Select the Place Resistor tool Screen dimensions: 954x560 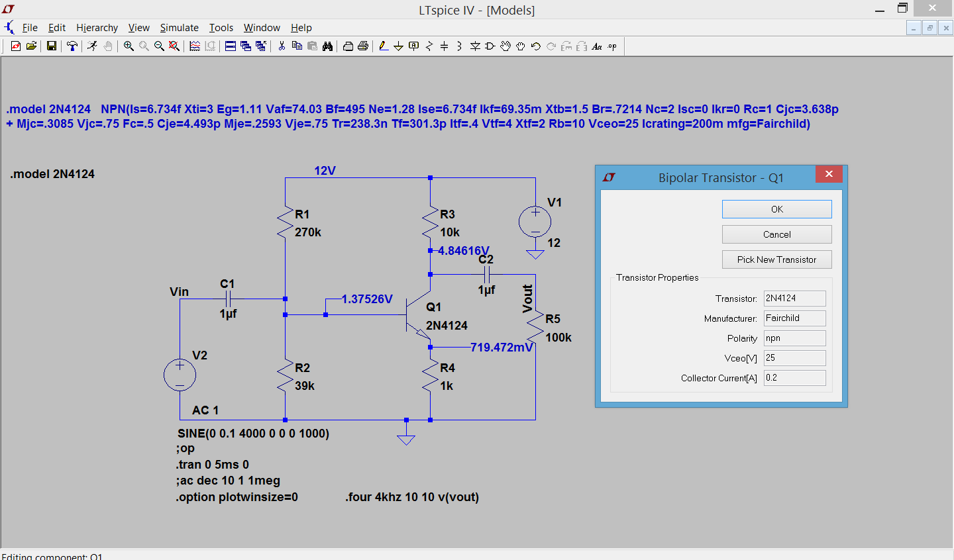point(429,46)
